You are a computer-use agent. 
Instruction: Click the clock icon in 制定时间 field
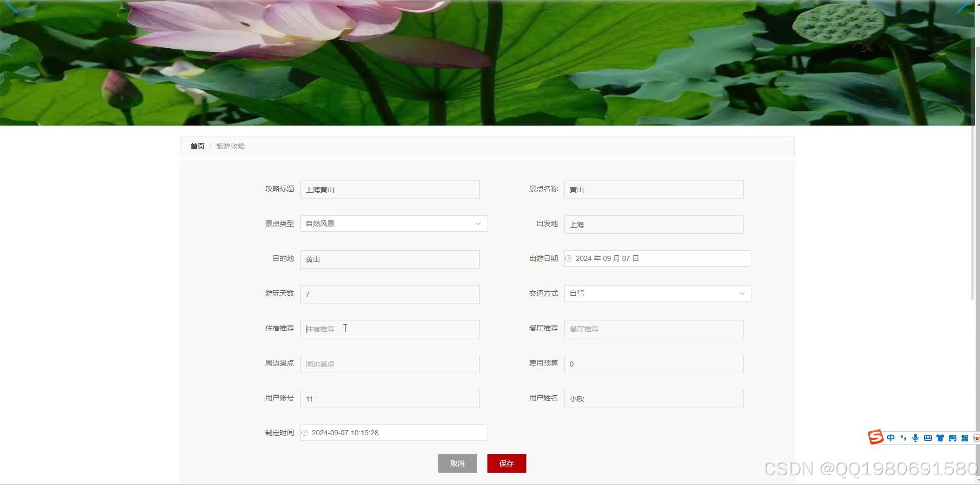(x=305, y=432)
